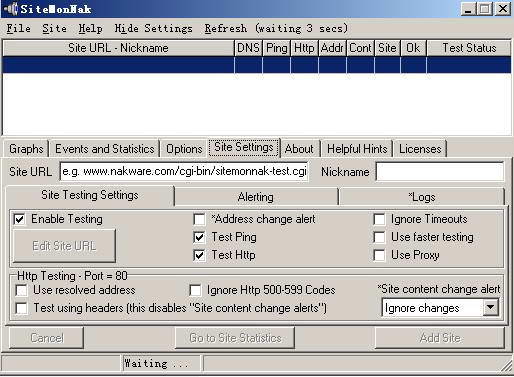Switch to the Alerting sub-tab
The height and width of the screenshot is (377, 514).
[x=256, y=197]
